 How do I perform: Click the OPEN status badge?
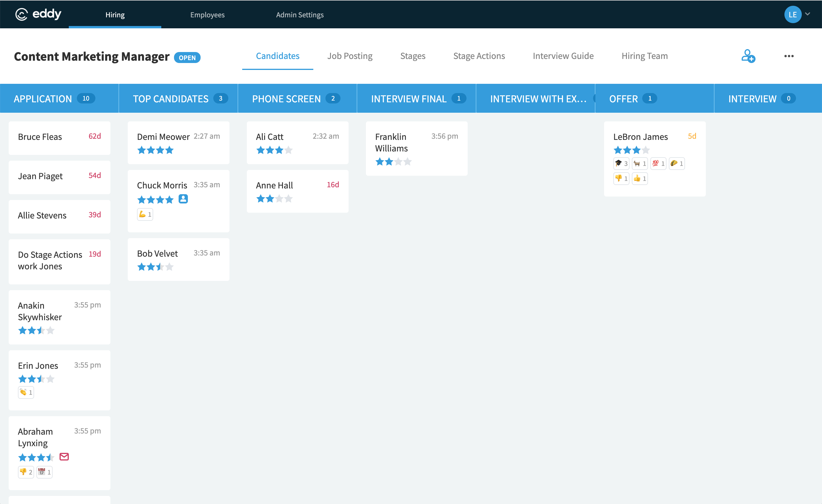[x=187, y=58]
